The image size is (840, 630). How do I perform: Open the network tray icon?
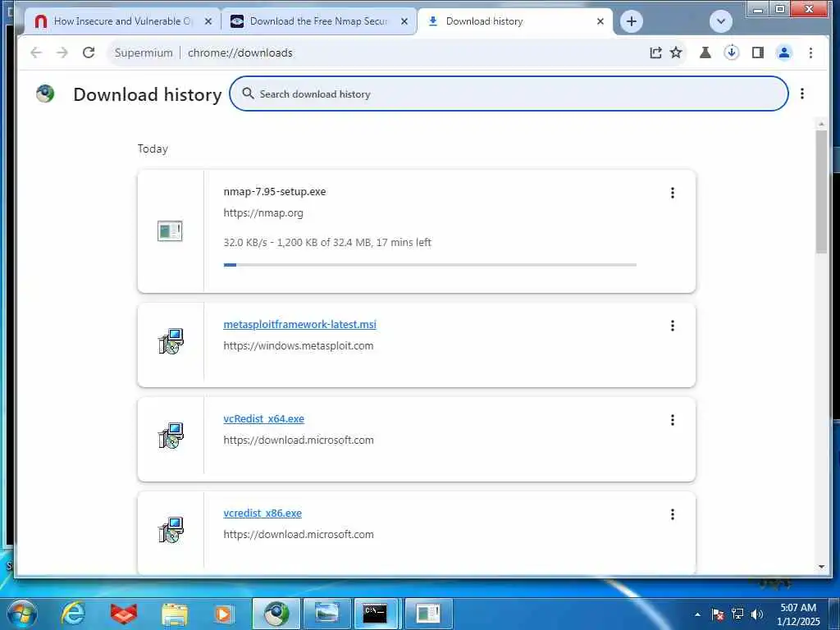[x=737, y=614]
